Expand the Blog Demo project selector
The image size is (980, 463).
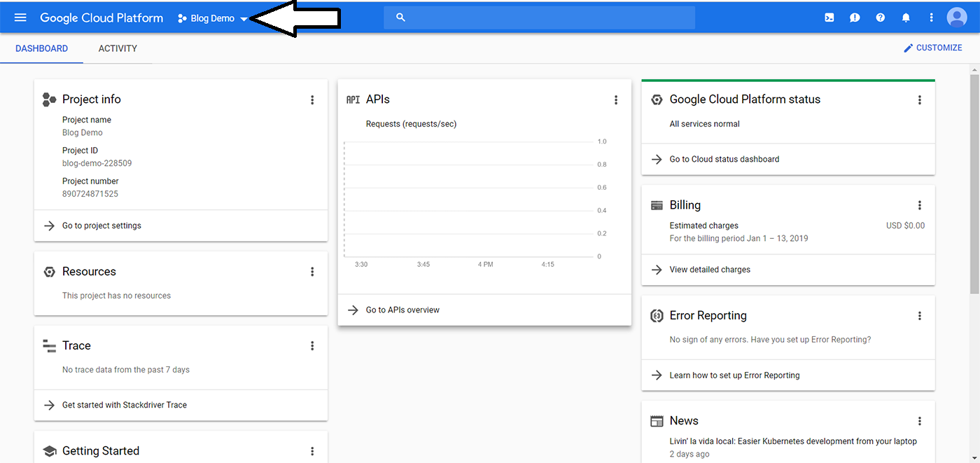pos(213,19)
